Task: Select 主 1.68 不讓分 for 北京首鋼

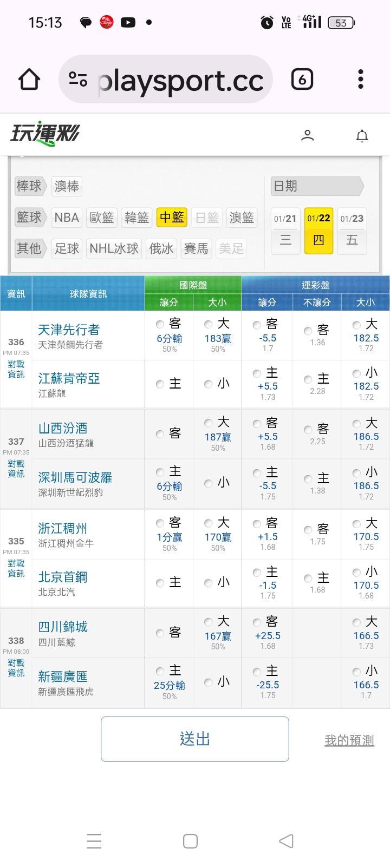Action: [308, 579]
